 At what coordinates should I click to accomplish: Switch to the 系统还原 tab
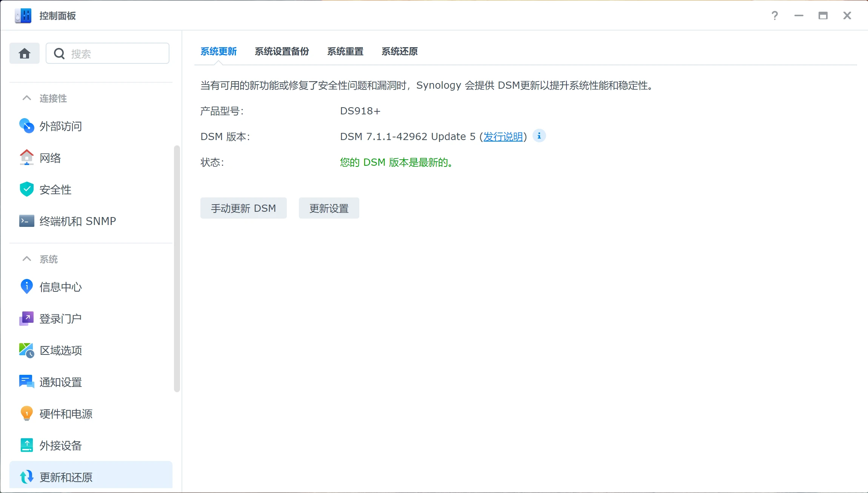pyautogui.click(x=400, y=51)
